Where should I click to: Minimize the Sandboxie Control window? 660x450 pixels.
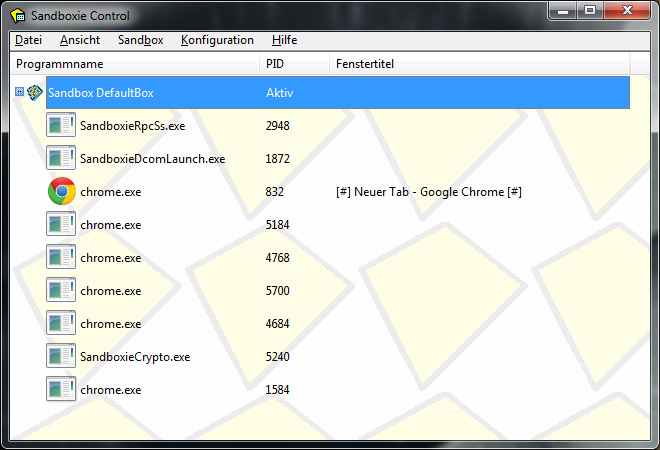(563, 10)
